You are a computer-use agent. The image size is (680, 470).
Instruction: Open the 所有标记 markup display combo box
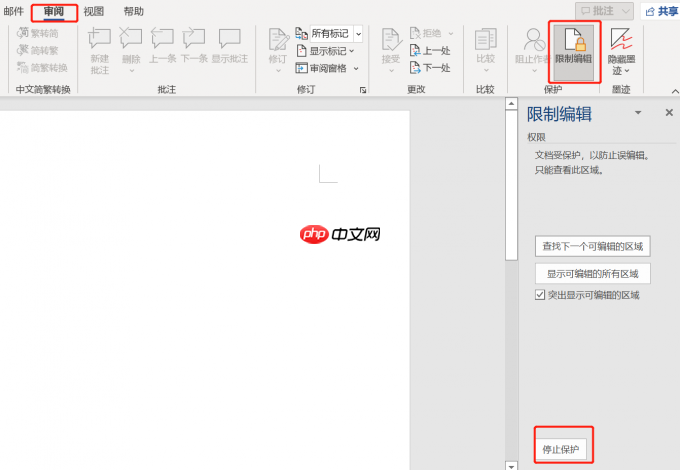click(x=336, y=33)
